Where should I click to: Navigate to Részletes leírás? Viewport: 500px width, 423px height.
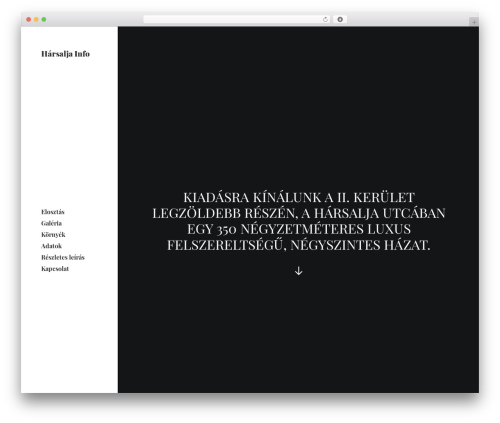(x=63, y=257)
